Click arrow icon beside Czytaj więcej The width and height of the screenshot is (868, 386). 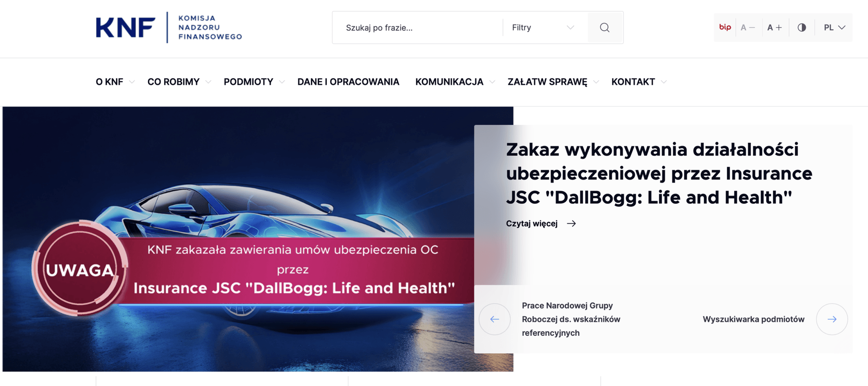coord(571,223)
